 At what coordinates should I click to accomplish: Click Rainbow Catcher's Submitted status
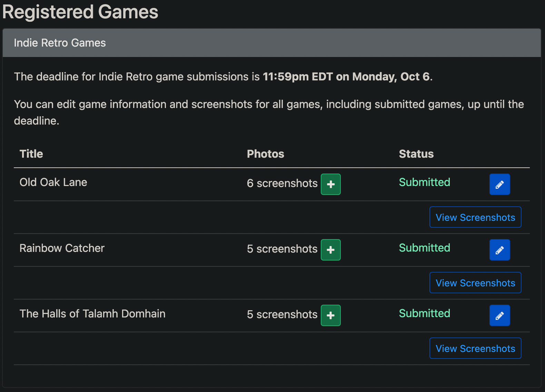[x=425, y=248]
